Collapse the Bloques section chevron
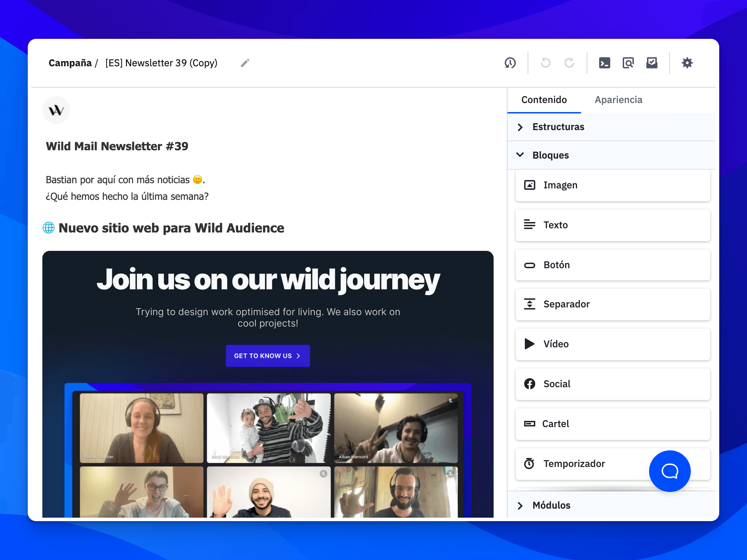The width and height of the screenshot is (747, 560). pos(520,155)
